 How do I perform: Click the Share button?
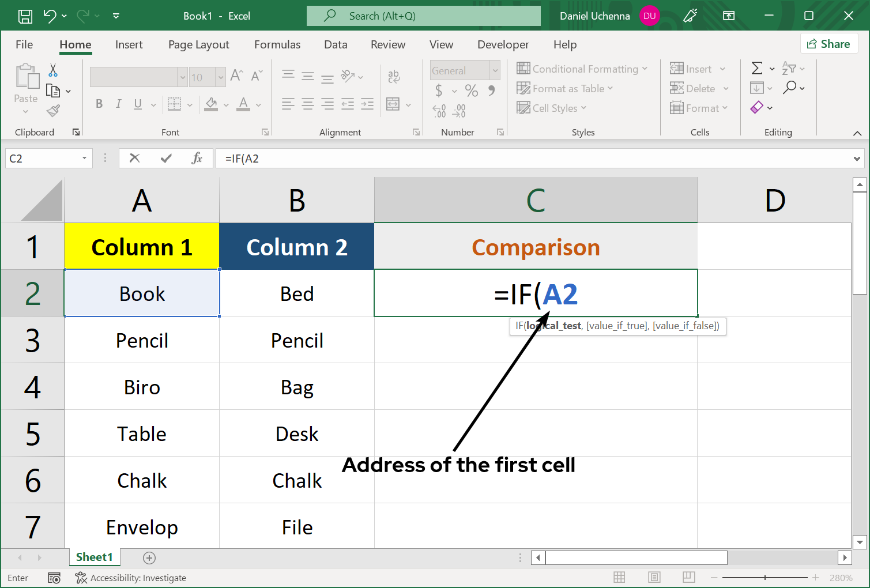(828, 43)
